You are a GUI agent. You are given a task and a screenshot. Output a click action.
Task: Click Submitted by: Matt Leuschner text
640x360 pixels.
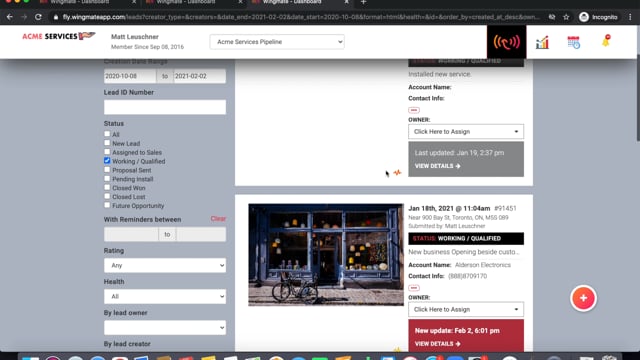coord(447,226)
